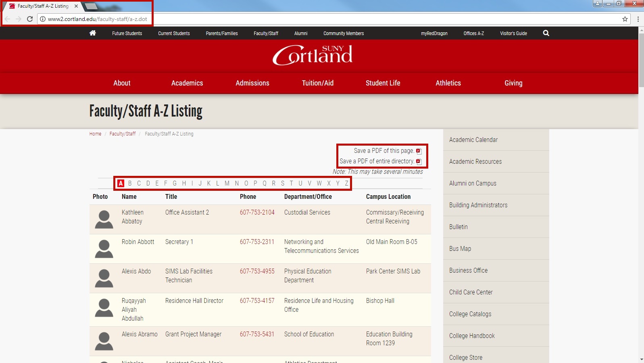Click Home in the breadcrumb
644x363 pixels.
[96, 134]
